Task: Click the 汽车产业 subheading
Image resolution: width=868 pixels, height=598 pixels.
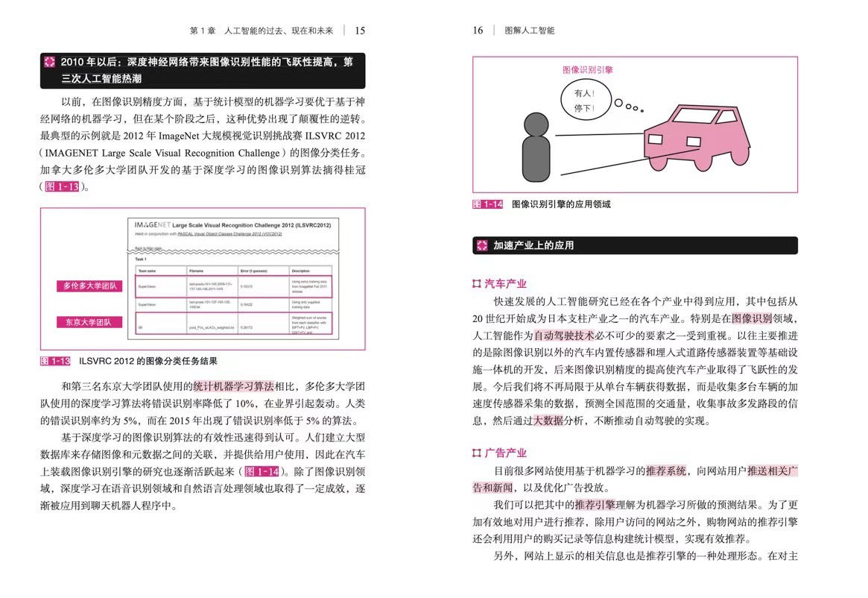Action: pyautogui.click(x=505, y=284)
